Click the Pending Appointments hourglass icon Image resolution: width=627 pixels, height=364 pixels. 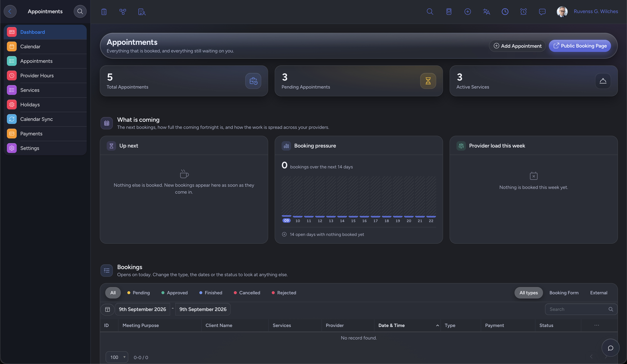(428, 81)
